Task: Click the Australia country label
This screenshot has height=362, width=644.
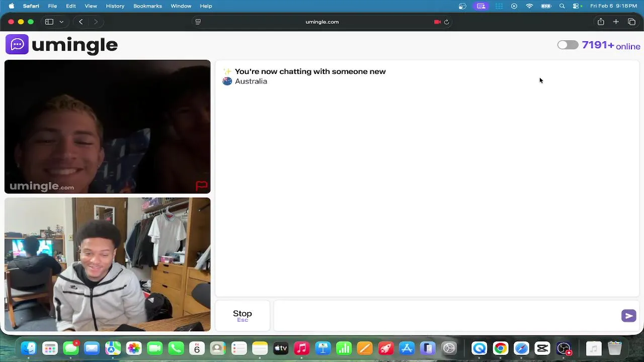Action: [251, 81]
